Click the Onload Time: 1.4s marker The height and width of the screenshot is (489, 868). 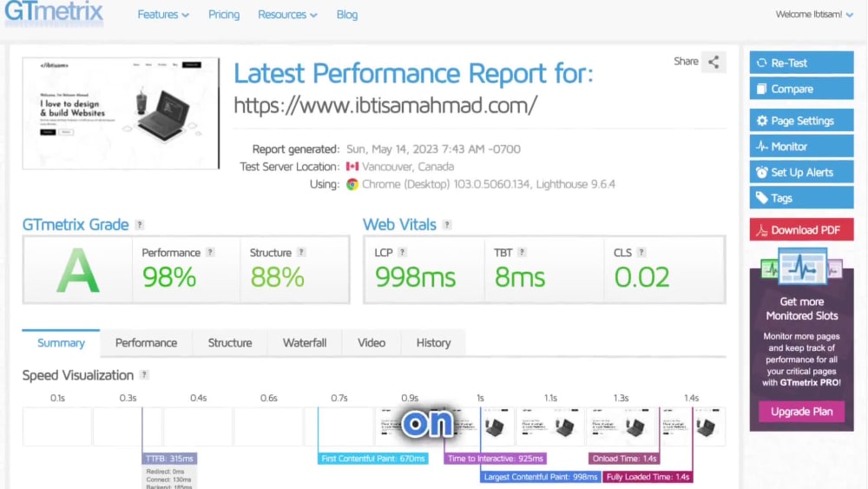pos(624,459)
